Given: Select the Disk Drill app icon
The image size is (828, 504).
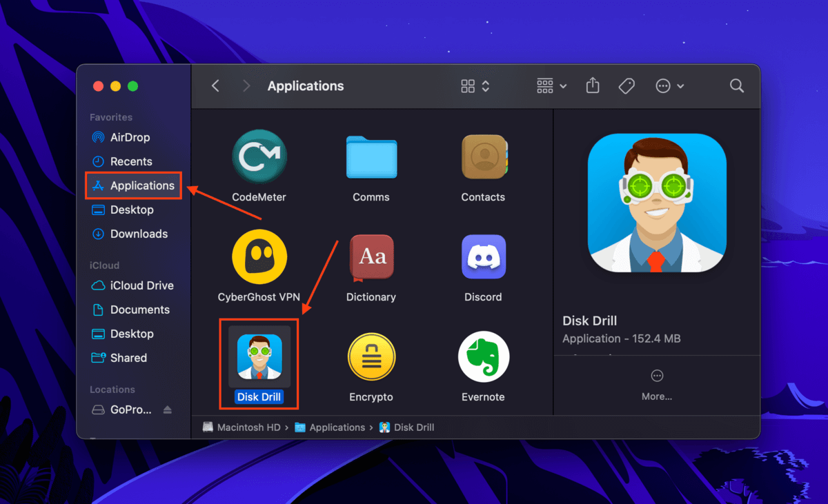Looking at the screenshot, I should point(259,356).
